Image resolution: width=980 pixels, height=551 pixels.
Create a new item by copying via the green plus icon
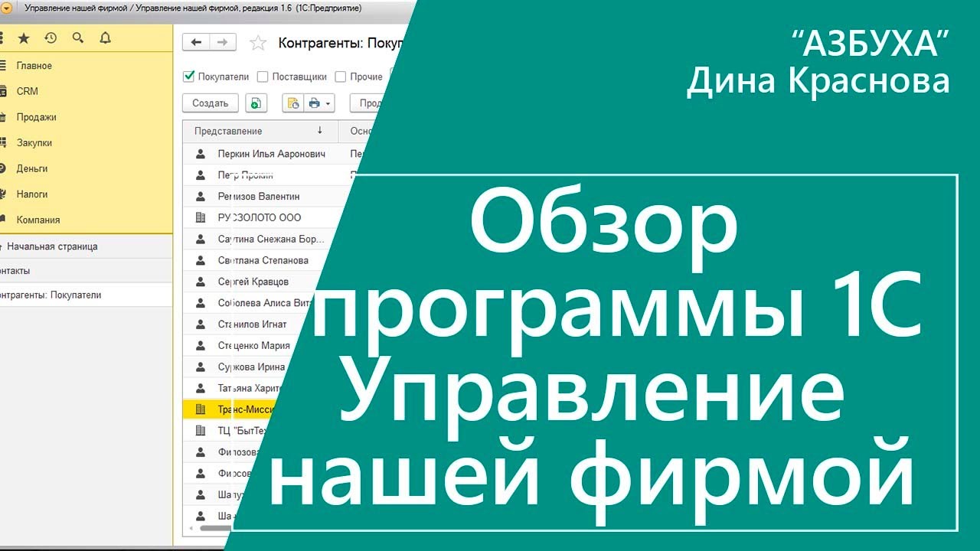click(x=256, y=103)
